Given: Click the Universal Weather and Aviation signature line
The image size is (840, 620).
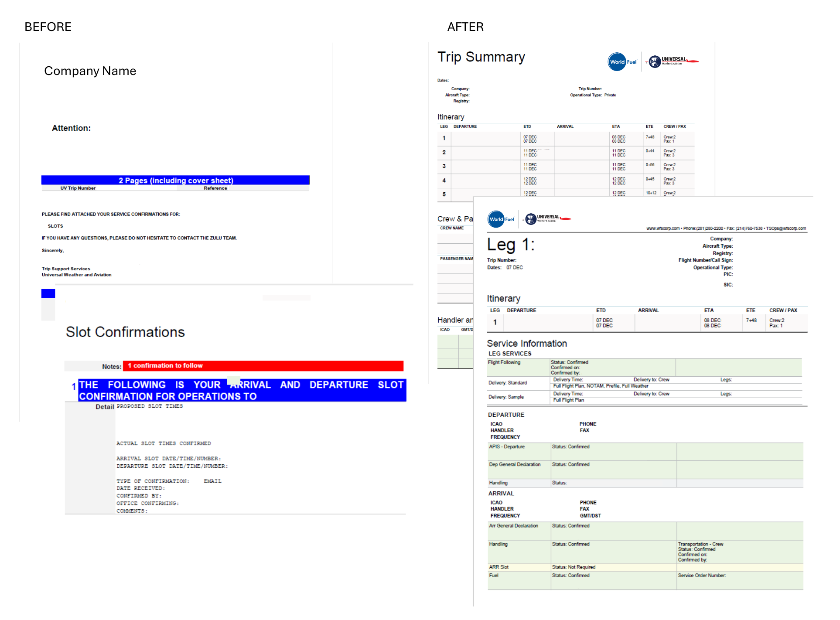Looking at the screenshot, I should click(x=77, y=275).
